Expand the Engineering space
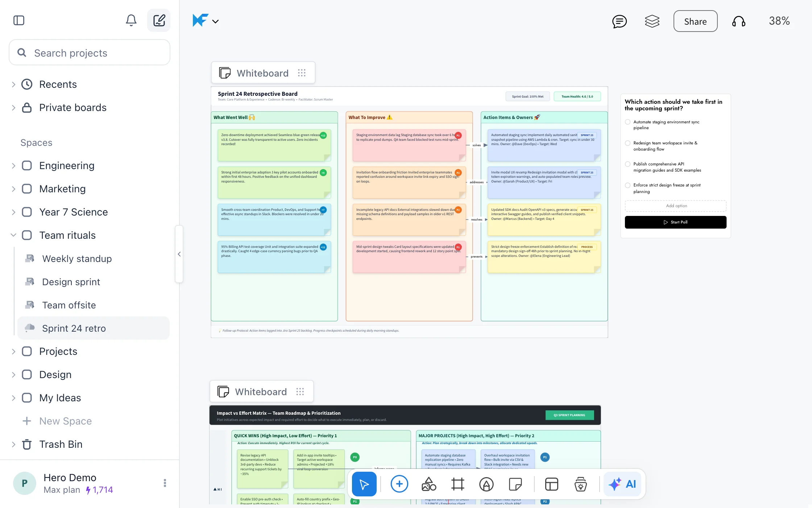The height and width of the screenshot is (508, 812). click(x=13, y=166)
